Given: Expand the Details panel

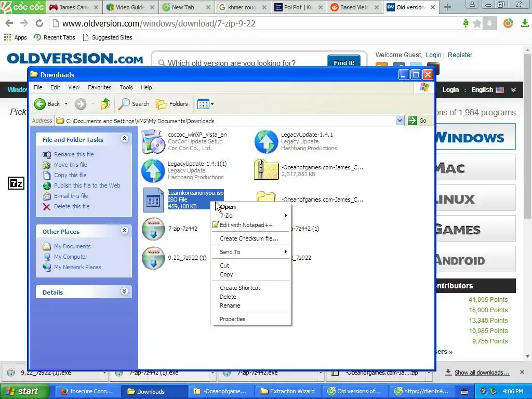Looking at the screenshot, I should [124, 291].
